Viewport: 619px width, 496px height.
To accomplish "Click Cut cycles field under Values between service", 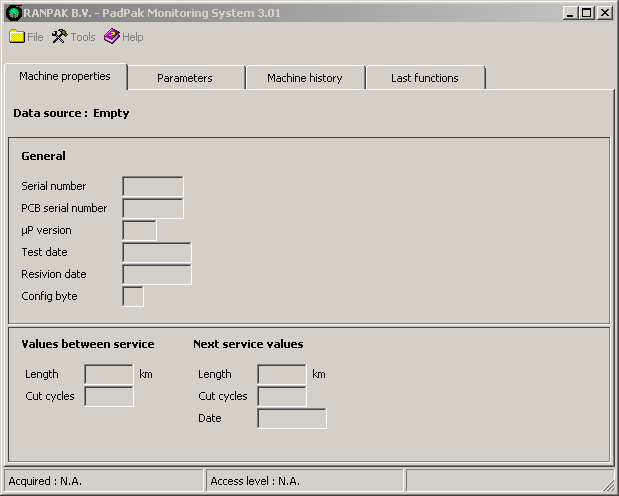I will [109, 396].
